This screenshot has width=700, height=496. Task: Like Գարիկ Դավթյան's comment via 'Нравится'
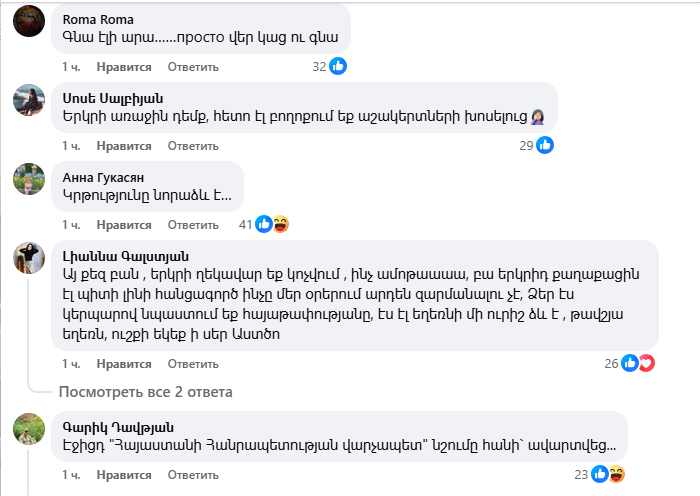click(x=124, y=475)
